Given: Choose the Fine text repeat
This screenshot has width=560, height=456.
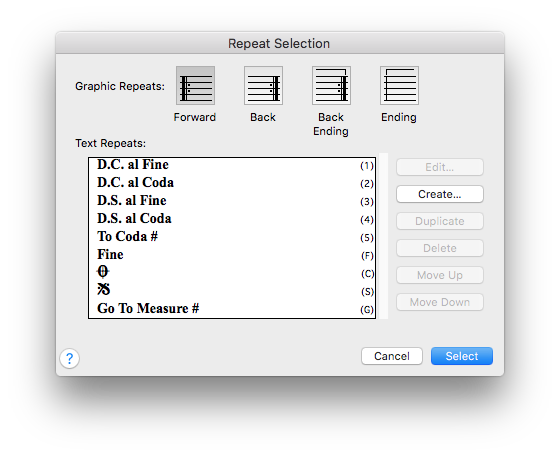Looking at the screenshot, I should pos(232,255).
